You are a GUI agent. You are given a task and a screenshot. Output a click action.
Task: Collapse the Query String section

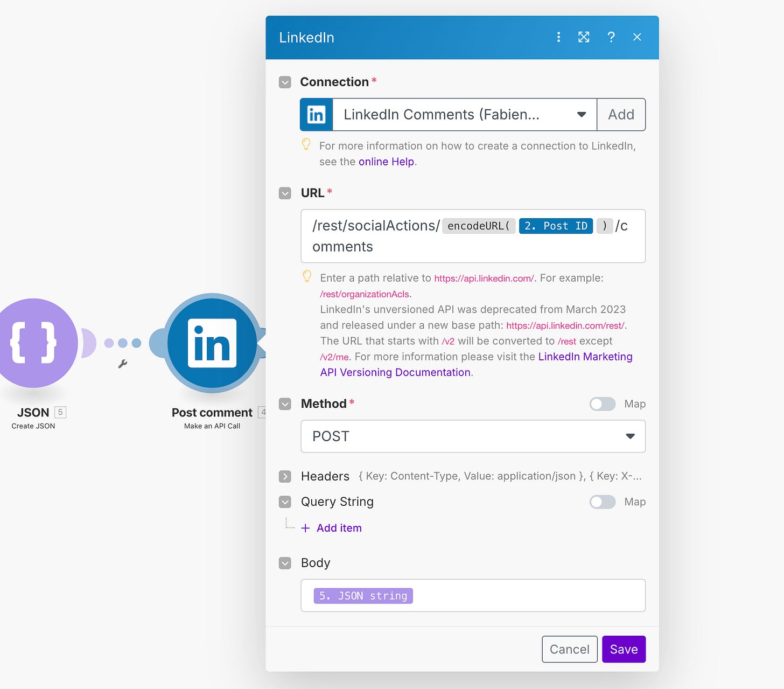click(285, 502)
